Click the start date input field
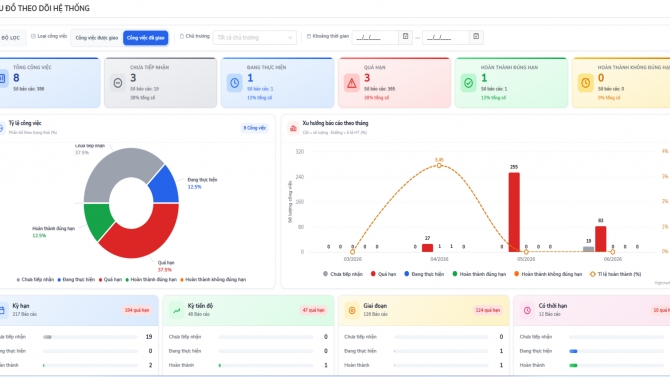The height and width of the screenshot is (377, 670). 375,38
